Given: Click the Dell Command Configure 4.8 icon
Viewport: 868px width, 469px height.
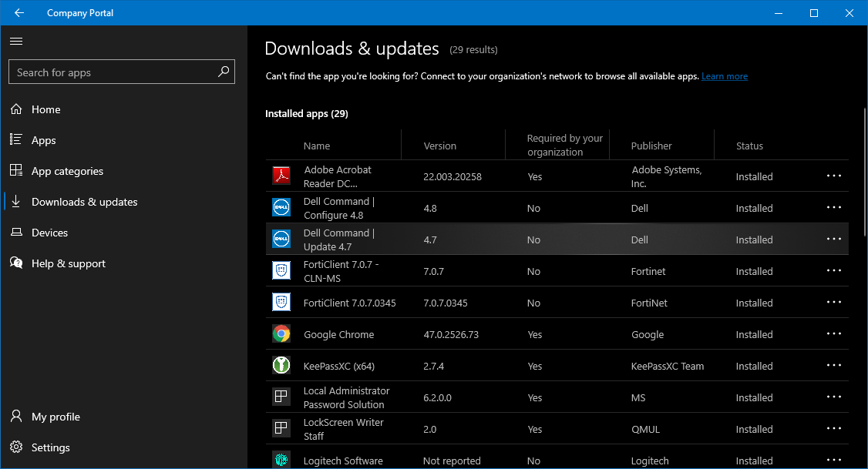Looking at the screenshot, I should tap(281, 207).
